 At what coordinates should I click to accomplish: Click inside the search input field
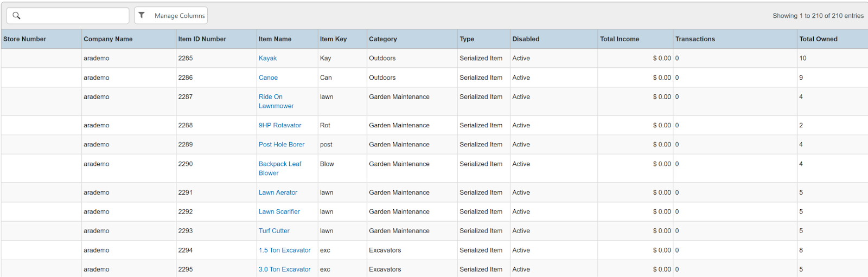[x=74, y=16]
